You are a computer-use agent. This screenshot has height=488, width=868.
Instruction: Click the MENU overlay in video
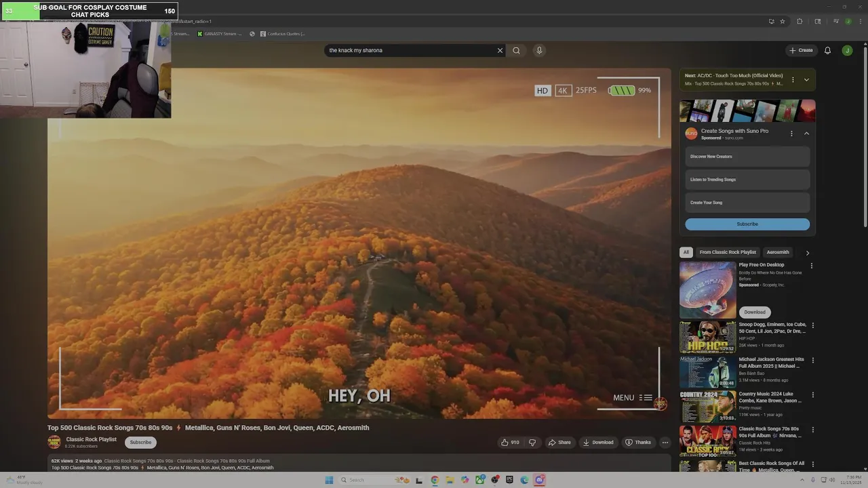click(632, 398)
